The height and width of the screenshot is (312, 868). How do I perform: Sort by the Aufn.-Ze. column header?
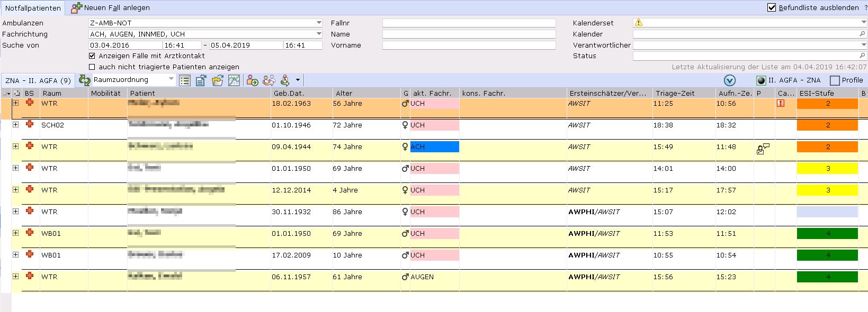click(735, 93)
